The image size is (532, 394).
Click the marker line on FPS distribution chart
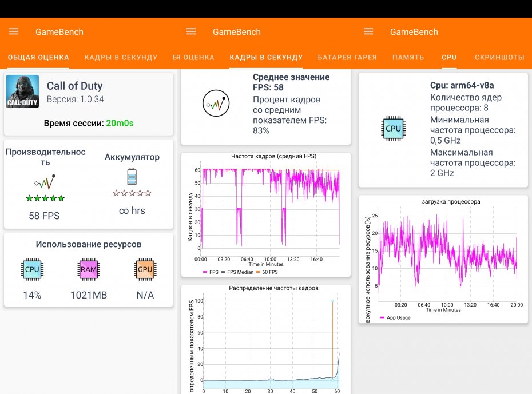(332, 340)
